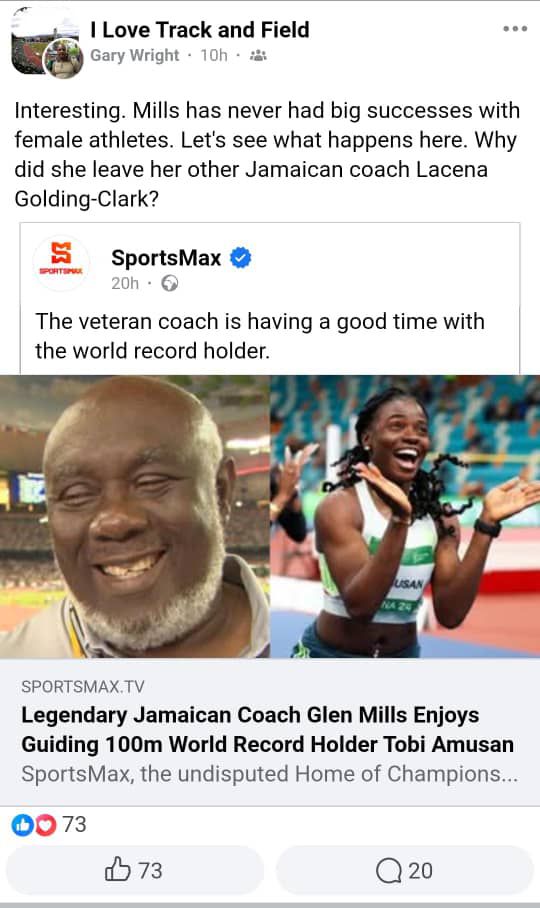Click the celebrating athlete photo
The height and width of the screenshot is (908, 540).
[405, 517]
